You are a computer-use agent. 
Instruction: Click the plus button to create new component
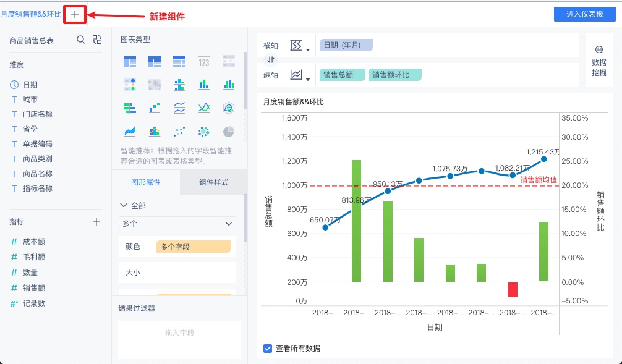point(74,14)
